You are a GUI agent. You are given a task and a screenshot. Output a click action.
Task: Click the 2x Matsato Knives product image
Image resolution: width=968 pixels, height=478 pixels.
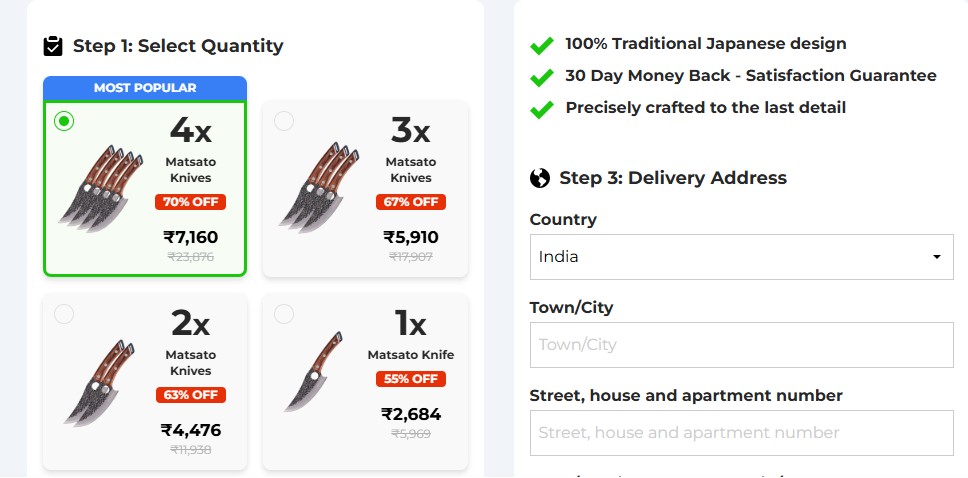tap(98, 384)
